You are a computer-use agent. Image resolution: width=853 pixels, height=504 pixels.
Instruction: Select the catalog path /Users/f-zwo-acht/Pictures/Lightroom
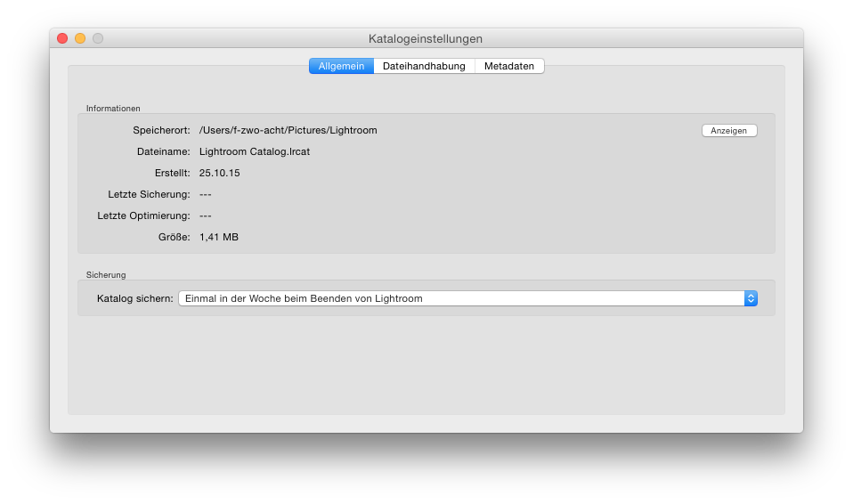tap(288, 130)
